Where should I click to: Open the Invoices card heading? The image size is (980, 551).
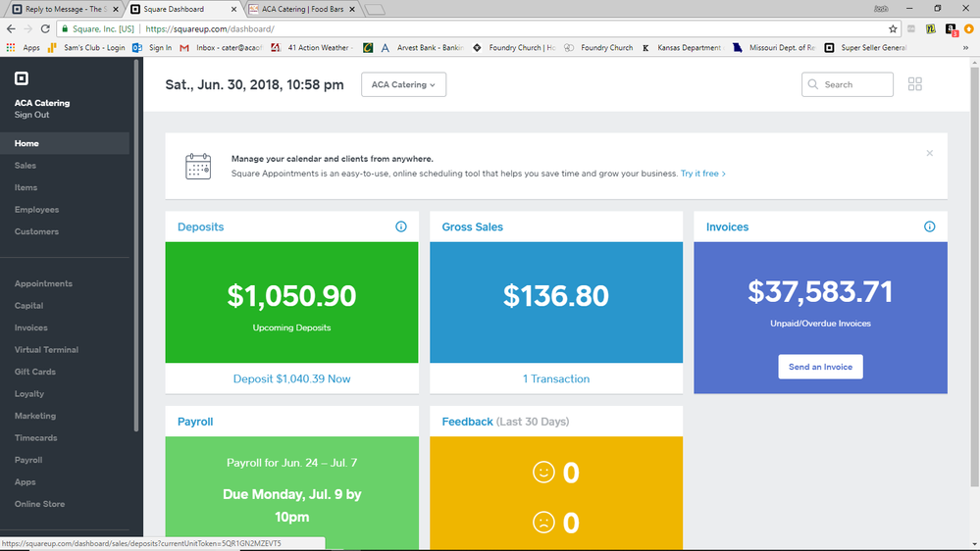728,226
